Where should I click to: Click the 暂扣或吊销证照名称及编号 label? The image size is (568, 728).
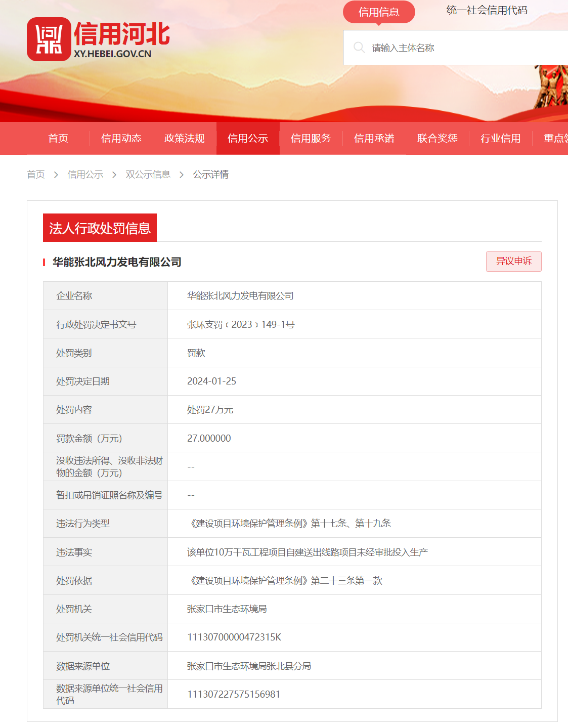(x=109, y=495)
